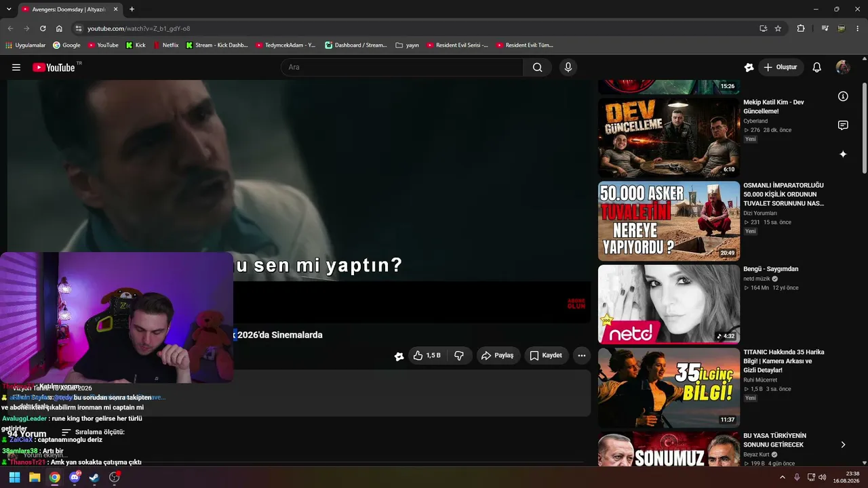Image resolution: width=868 pixels, height=488 pixels.
Task: Expand the hidden system tray icons
Action: click(783, 477)
